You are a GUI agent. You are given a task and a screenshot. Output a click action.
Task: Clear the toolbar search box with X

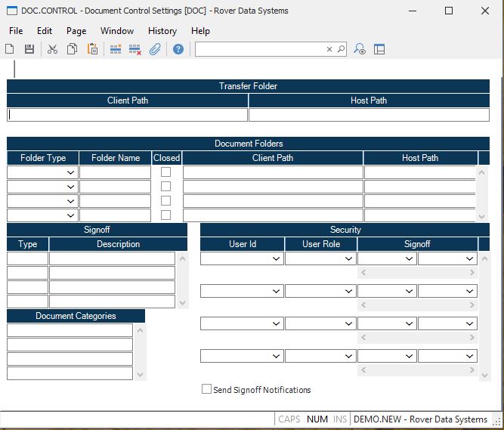pos(329,49)
